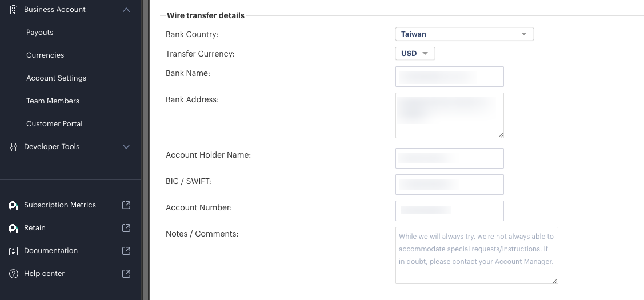Collapse the Business Account section
The image size is (644, 300).
[126, 10]
